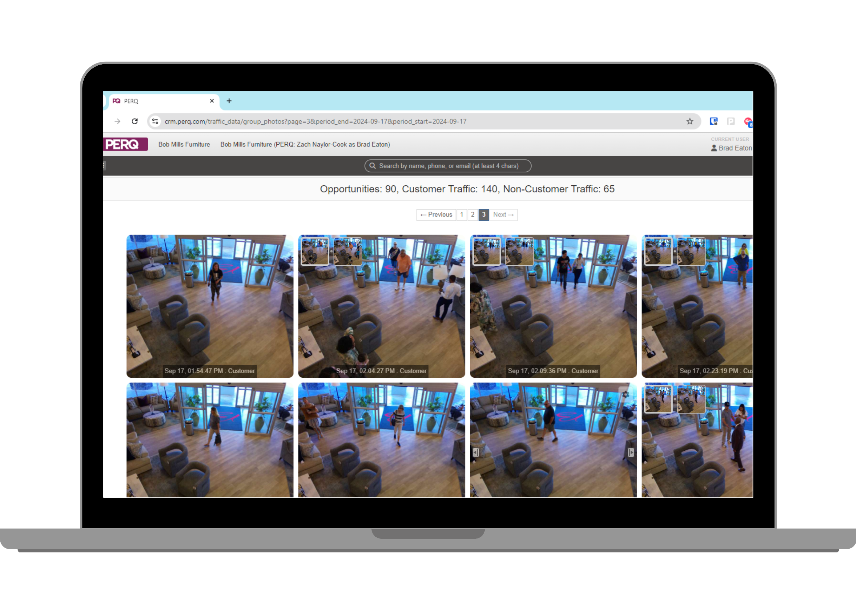Click the PERQ logo
Image resolution: width=856 pixels, height=616 pixels.
coord(125,144)
